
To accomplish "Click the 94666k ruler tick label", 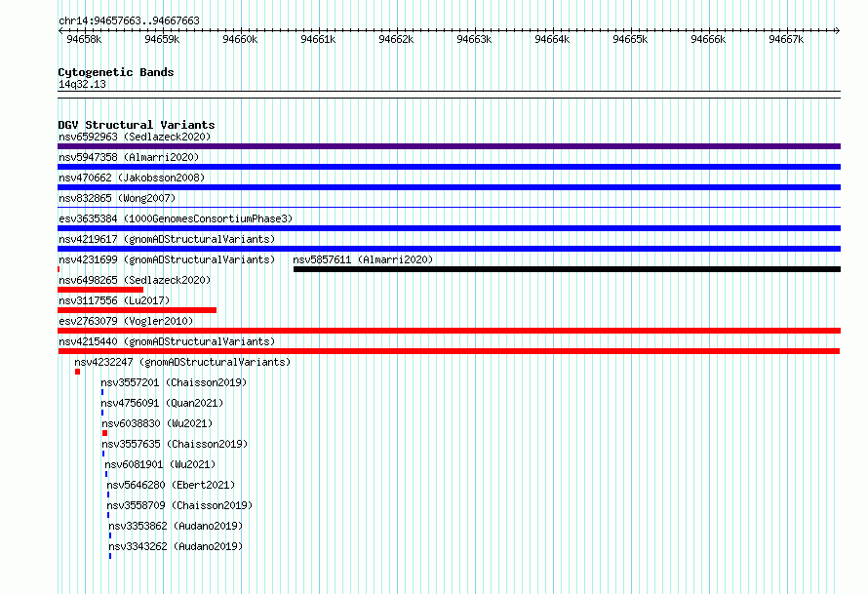I will pyautogui.click(x=709, y=39).
